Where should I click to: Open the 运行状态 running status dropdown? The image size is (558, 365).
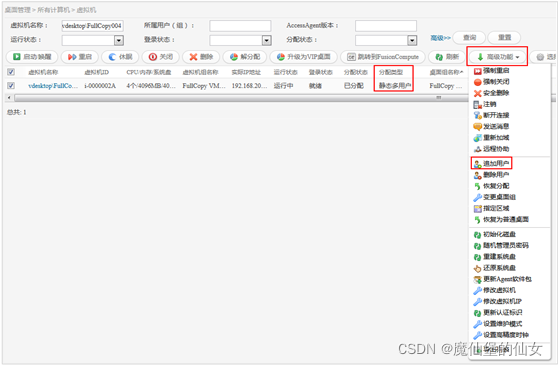[119, 40]
